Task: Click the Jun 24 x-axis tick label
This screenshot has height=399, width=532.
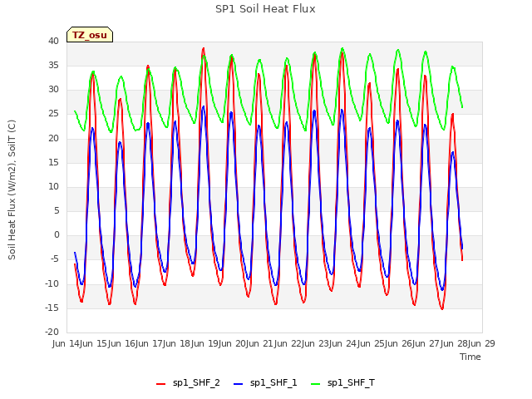Action: point(343,343)
